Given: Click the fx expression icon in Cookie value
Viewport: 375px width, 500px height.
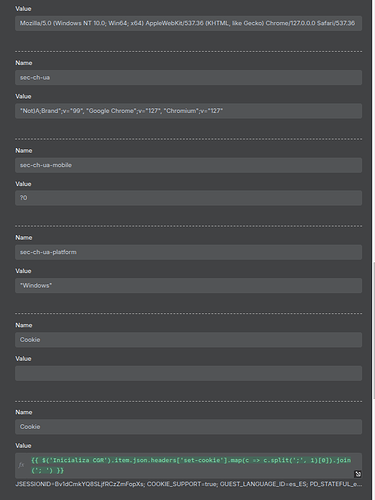Looking at the screenshot, I should pos(21,465).
